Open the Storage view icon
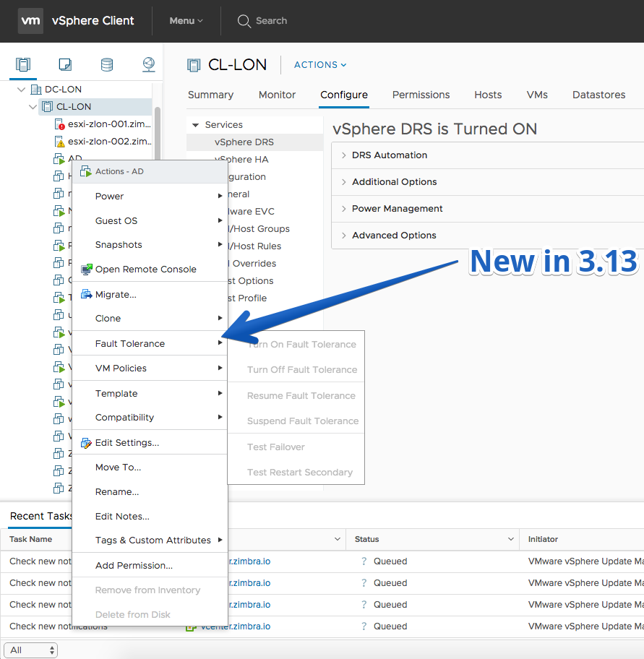644x659 pixels. (107, 65)
